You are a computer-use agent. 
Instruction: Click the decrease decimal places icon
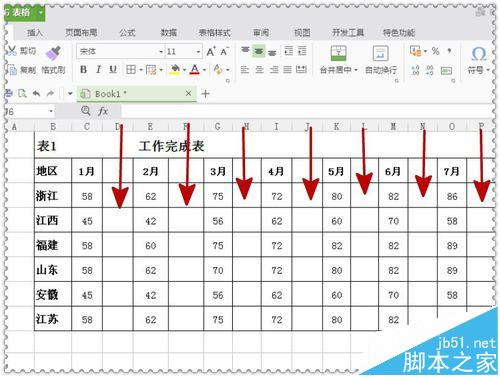430,70
